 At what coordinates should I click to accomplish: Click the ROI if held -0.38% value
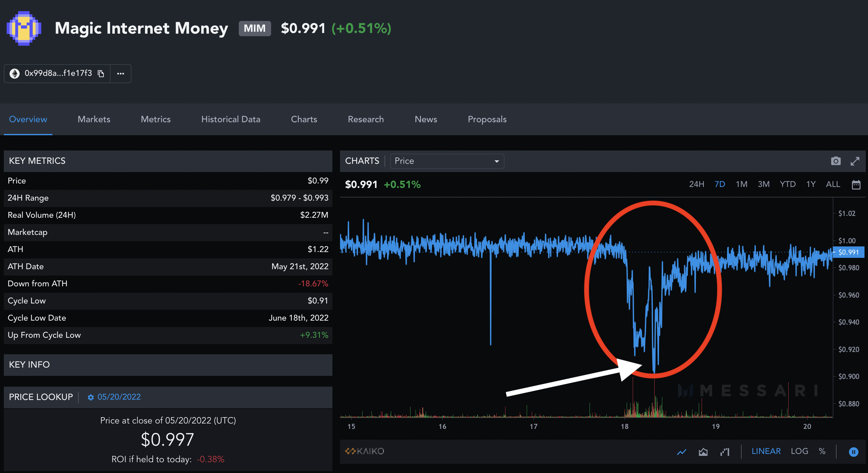[x=210, y=459]
